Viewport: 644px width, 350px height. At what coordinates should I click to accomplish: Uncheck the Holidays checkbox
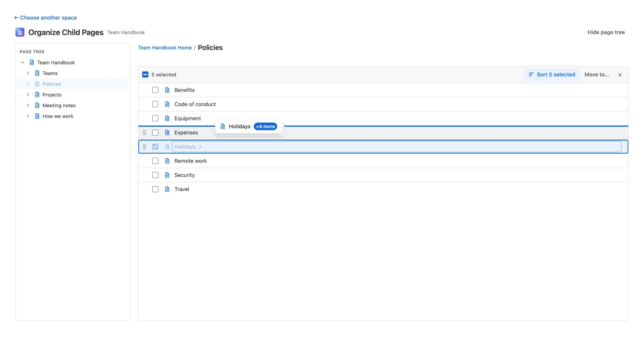coord(155,147)
